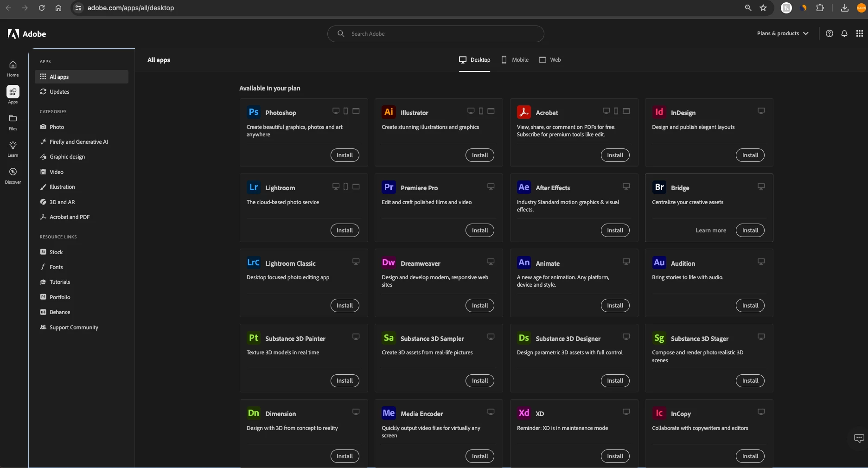Install Premiere Pro
This screenshot has height=468, width=868.
[x=480, y=231]
